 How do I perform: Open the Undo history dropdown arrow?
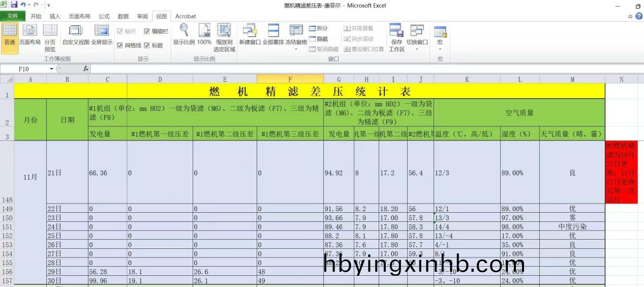pos(29,5)
